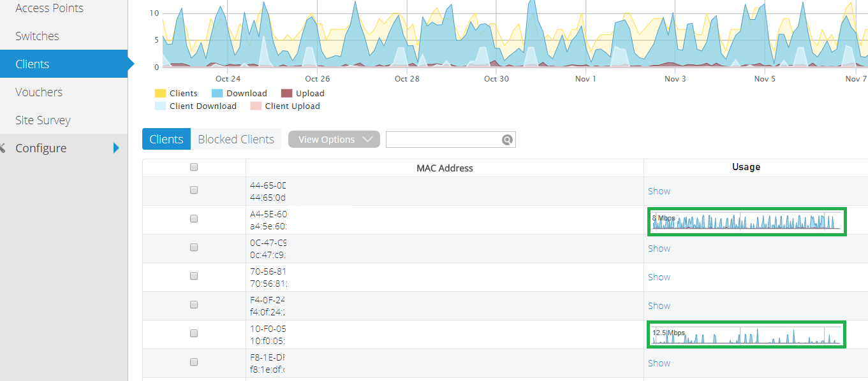Switch to the Blocked Clients tab

tap(235, 138)
